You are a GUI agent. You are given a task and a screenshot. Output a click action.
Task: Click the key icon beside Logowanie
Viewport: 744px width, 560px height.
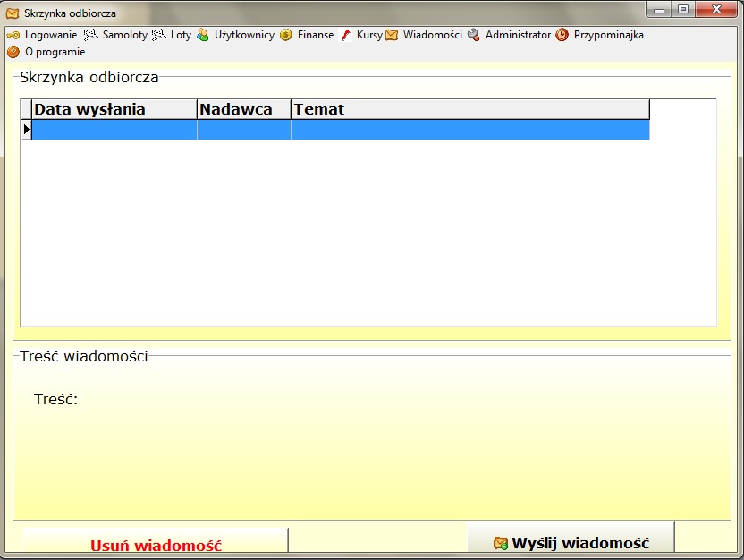13,35
